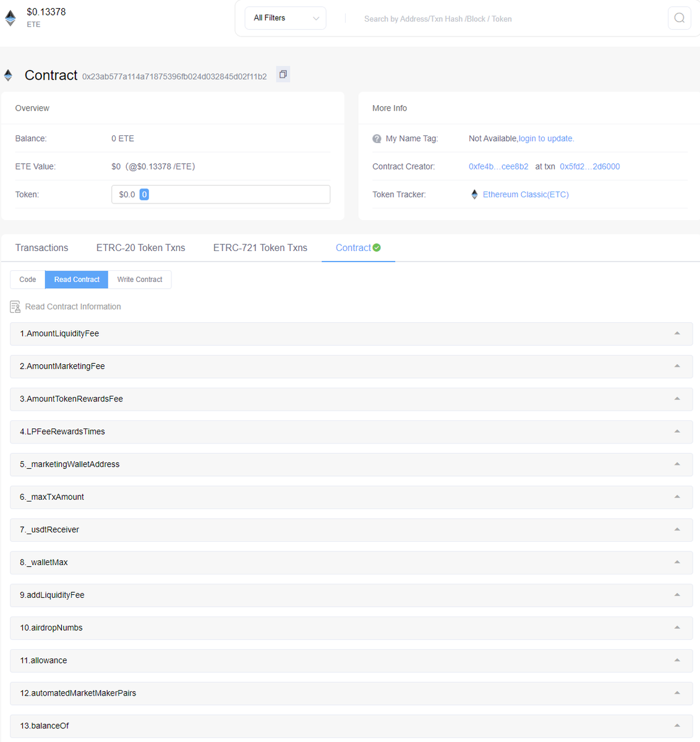Viewport: 700px width, 742px height.
Task: Click the login to update link
Action: (546, 138)
